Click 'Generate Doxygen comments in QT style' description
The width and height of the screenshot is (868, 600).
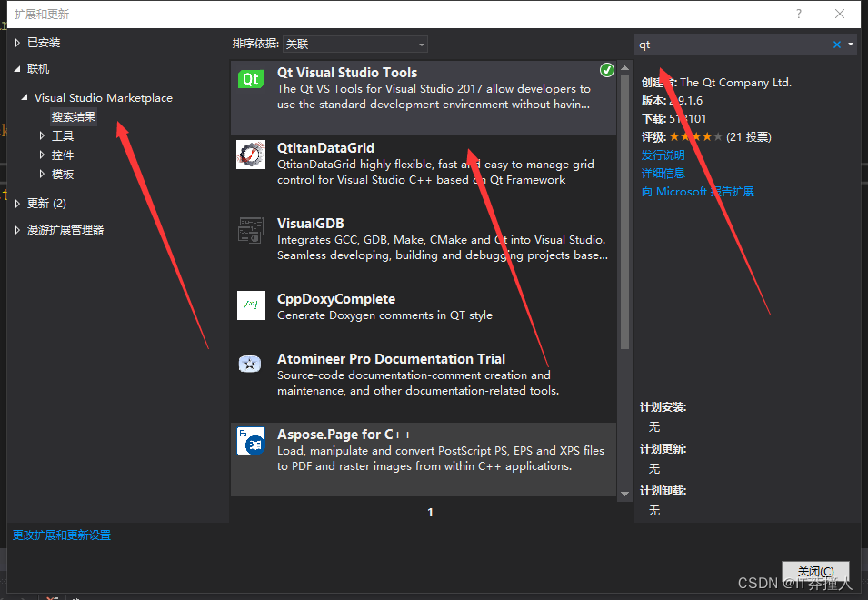(x=384, y=315)
